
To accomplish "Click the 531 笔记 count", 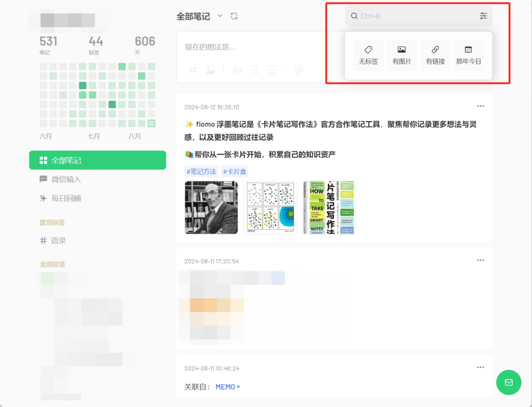I will (48, 45).
